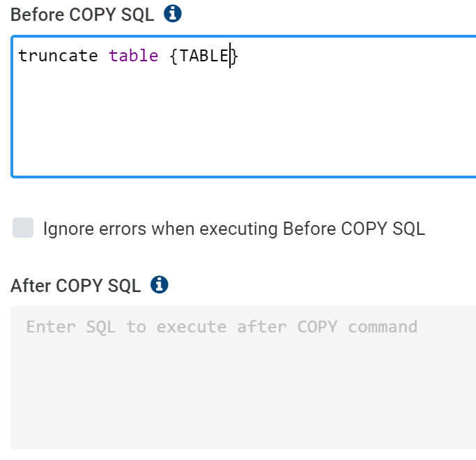Click the 'Enter SQL to execute' placeholder text

point(126,327)
